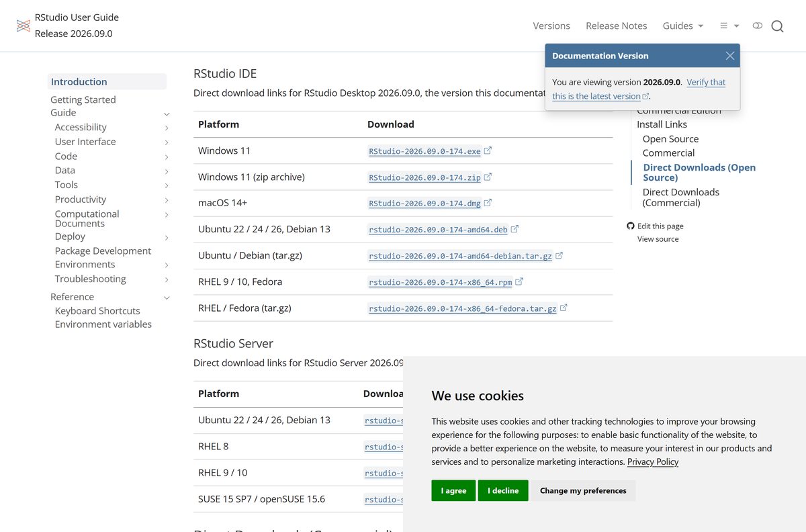Download RStudio-2026.09.0-174.zip archive
The image size is (806, 532).
tap(424, 177)
